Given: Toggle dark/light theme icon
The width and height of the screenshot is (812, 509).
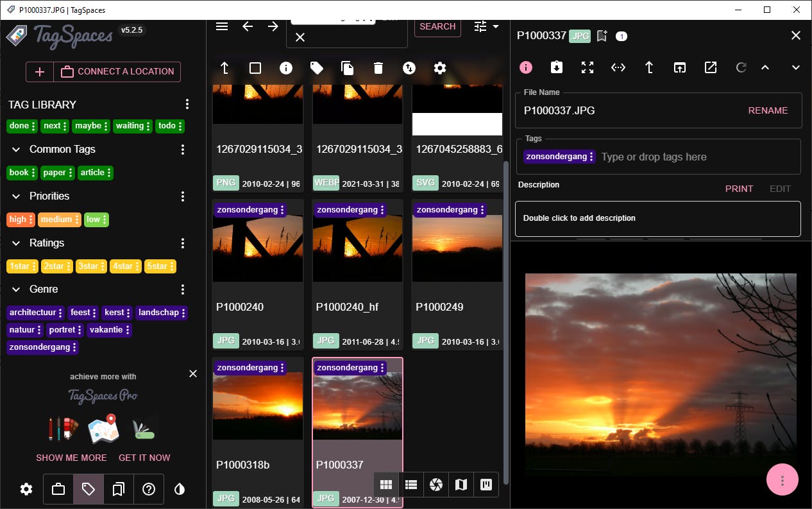Looking at the screenshot, I should 180,489.
